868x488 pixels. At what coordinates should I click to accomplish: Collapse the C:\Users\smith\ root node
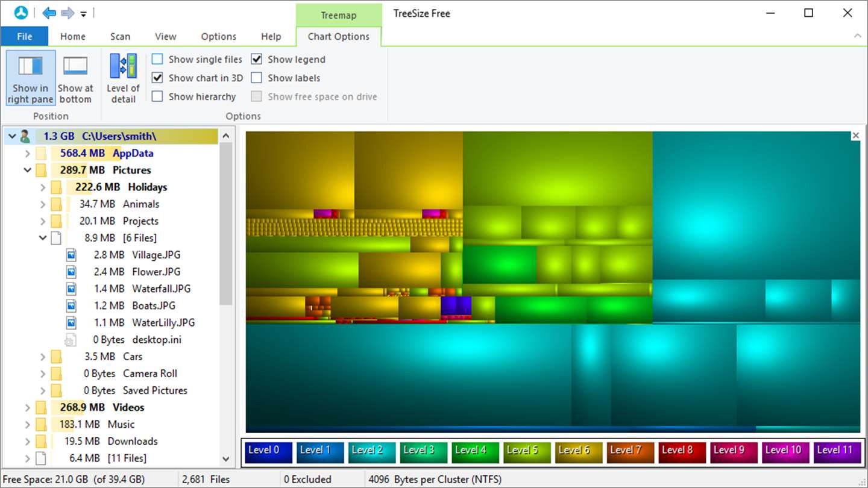coord(12,137)
